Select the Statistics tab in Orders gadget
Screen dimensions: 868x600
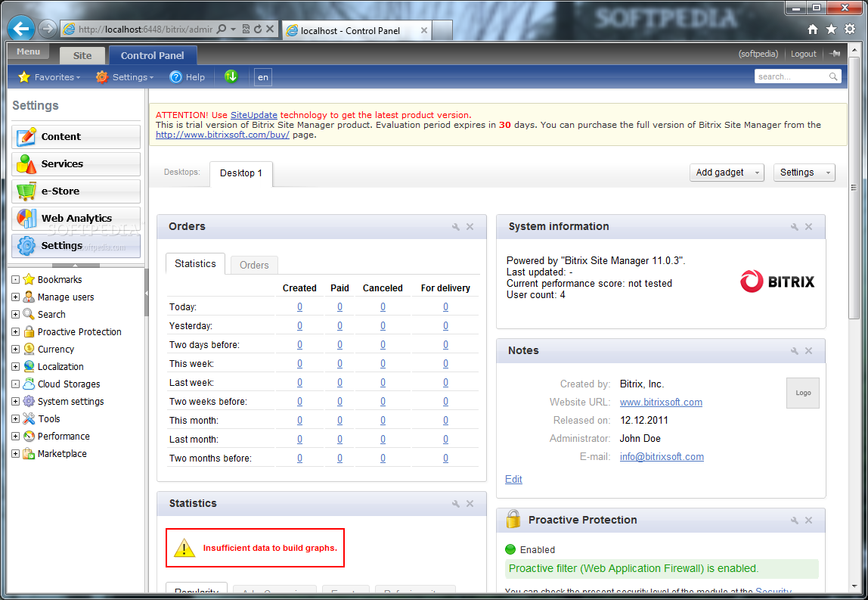195,264
